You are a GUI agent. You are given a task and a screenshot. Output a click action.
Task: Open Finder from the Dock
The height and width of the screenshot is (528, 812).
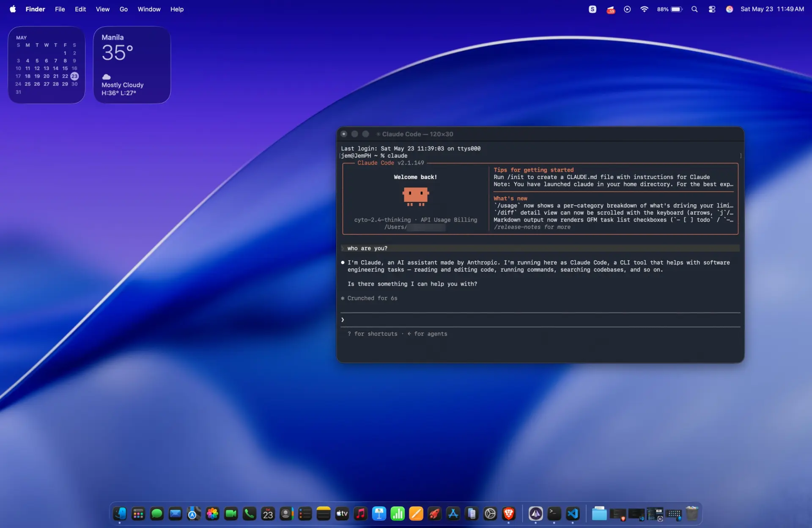click(x=120, y=514)
